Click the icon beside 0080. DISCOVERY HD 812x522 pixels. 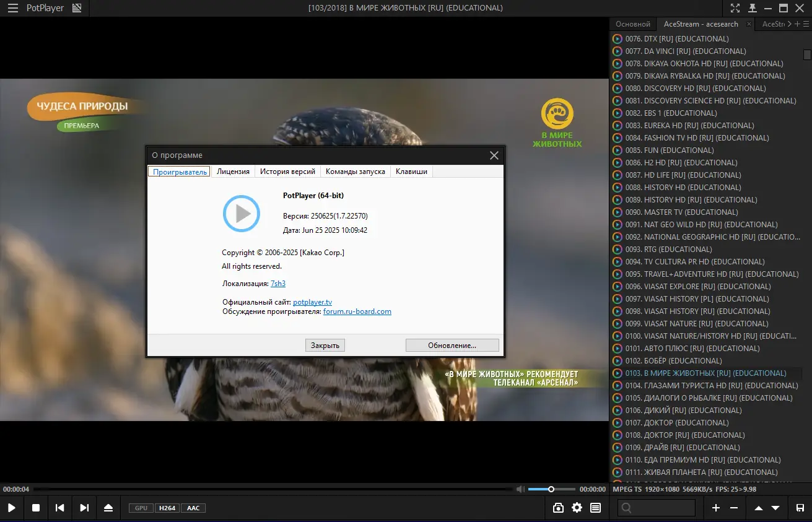click(618, 89)
